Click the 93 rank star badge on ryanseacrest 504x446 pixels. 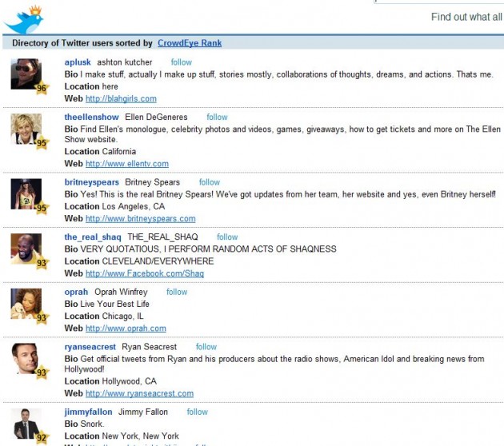42,372
